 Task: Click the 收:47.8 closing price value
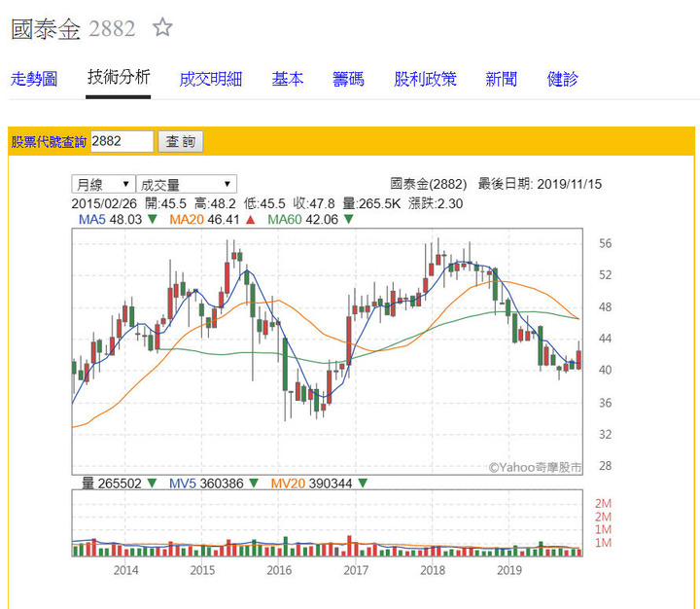314,203
